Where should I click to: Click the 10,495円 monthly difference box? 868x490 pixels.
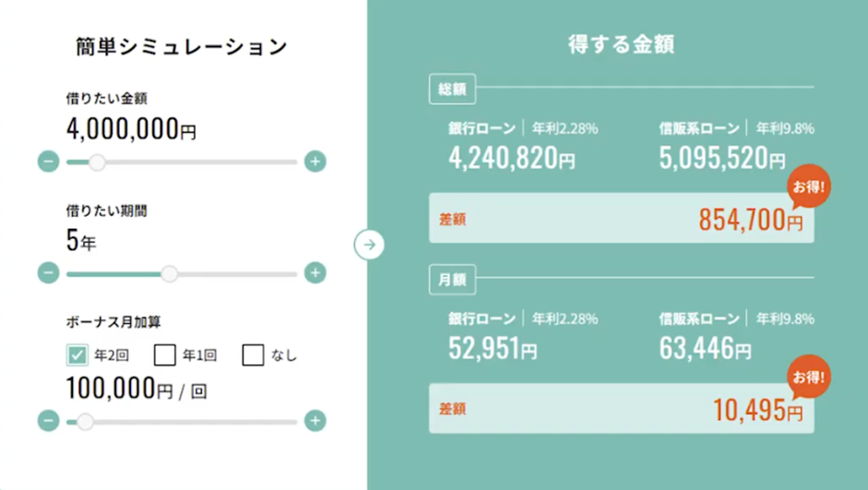coord(621,409)
